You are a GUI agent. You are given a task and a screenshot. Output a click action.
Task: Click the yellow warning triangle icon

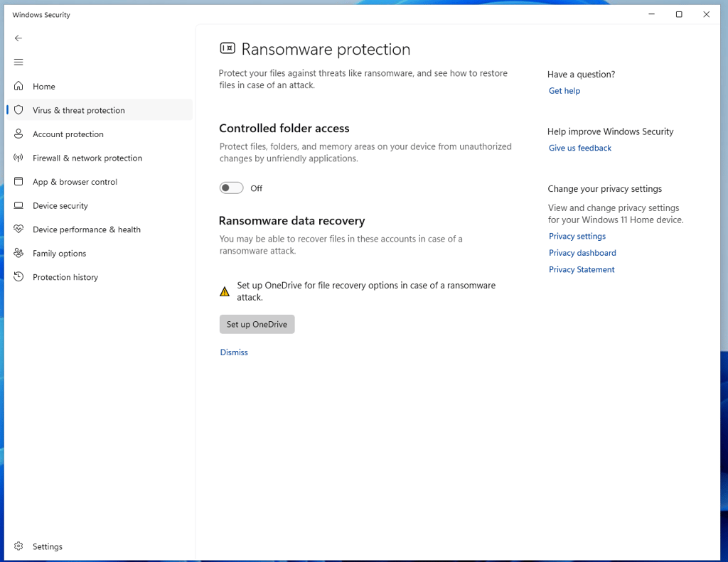225,291
